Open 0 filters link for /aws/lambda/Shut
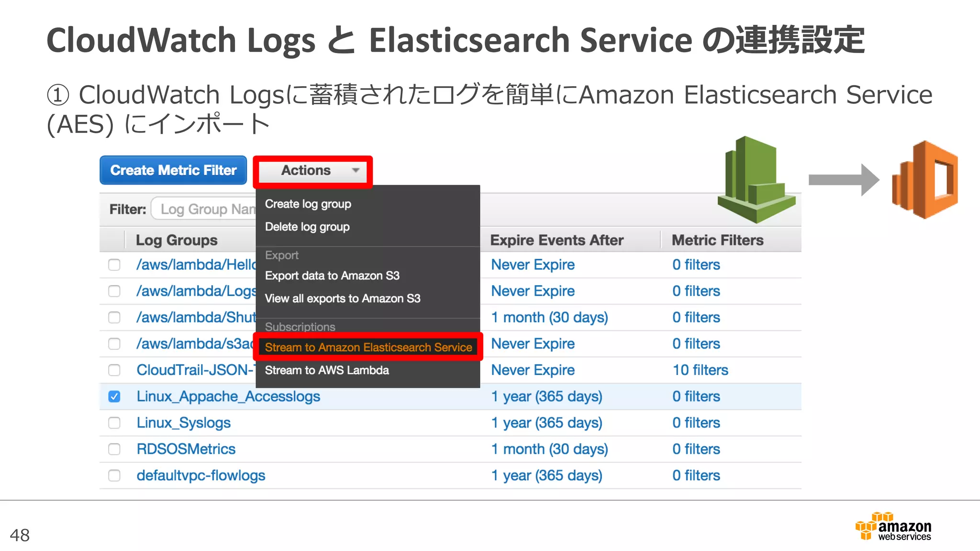 click(x=696, y=318)
